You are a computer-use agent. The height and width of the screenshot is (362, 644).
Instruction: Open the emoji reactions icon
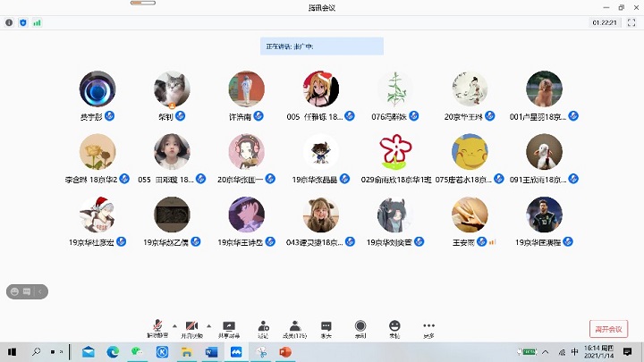(394, 327)
